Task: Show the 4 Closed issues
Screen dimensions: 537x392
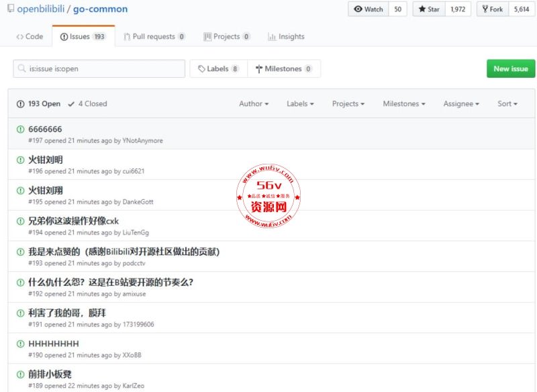Action: coord(87,104)
